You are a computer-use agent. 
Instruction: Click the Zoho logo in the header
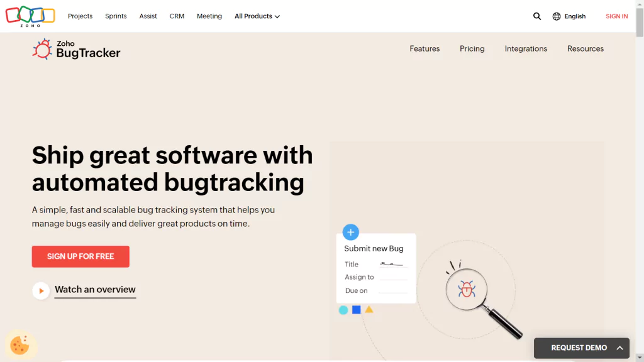pos(30,16)
